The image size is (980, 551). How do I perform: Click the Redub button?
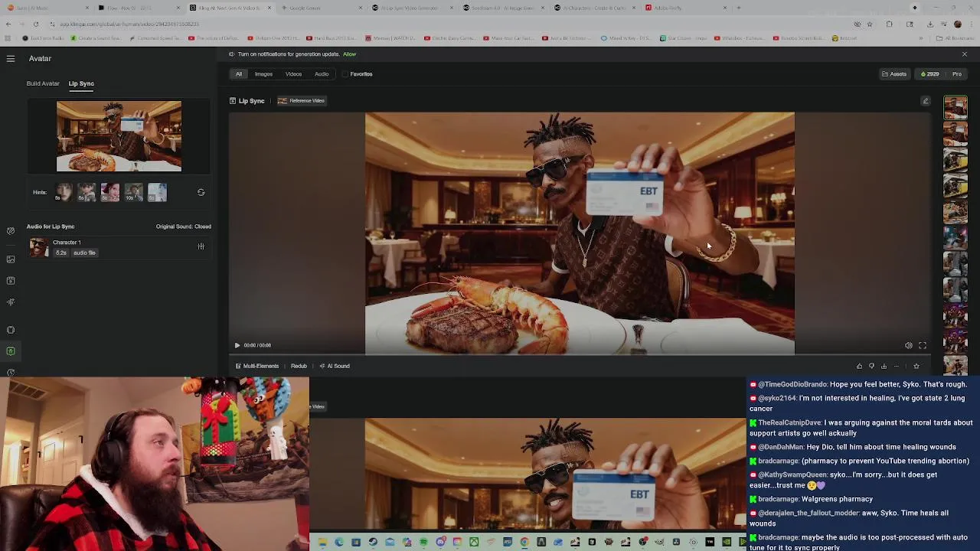(299, 366)
